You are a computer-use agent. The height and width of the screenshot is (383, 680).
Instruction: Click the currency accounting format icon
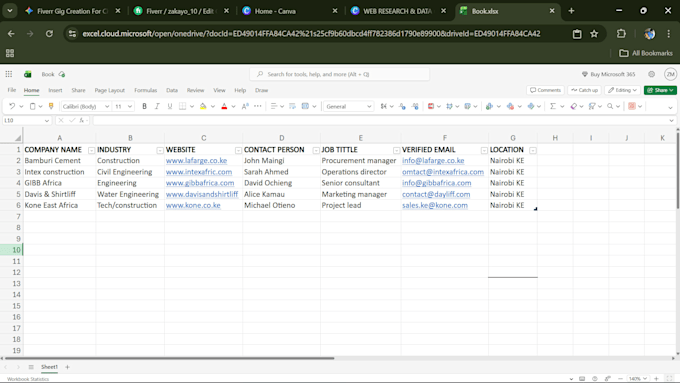tap(384, 106)
